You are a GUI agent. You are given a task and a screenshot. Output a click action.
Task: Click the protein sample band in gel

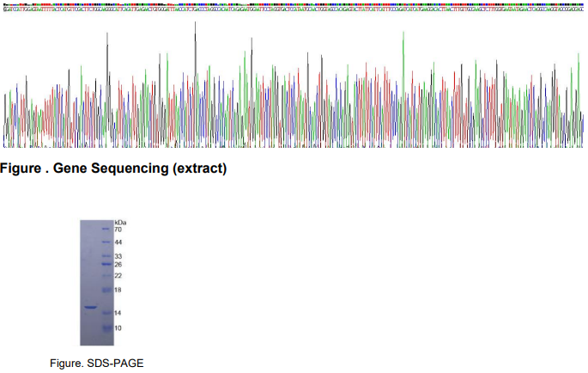[x=90, y=308]
